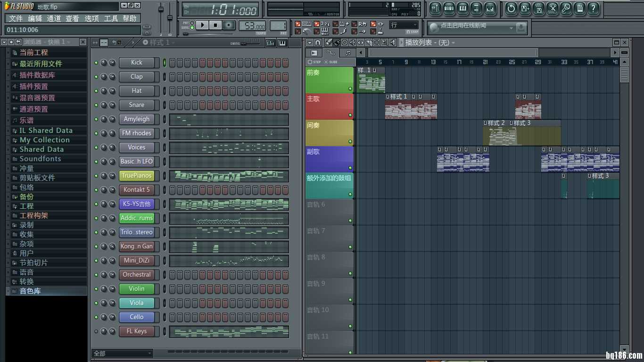Expand the Soundfonts browser folder
This screenshot has height=362, width=644.
tap(47, 159)
